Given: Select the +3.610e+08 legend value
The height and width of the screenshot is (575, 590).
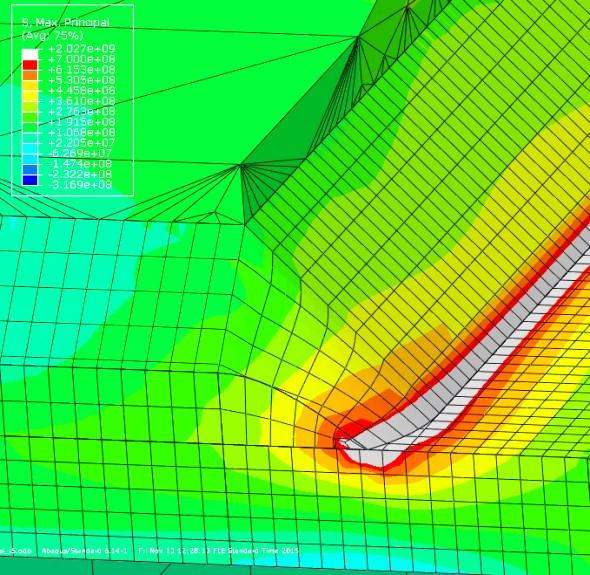Looking at the screenshot, I should [82, 101].
